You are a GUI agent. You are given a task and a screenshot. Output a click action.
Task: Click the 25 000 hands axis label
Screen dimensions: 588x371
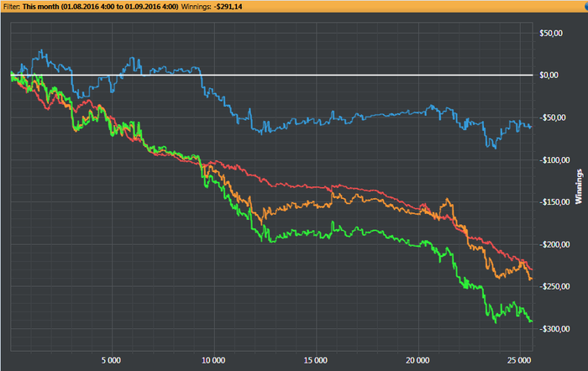[x=519, y=360]
